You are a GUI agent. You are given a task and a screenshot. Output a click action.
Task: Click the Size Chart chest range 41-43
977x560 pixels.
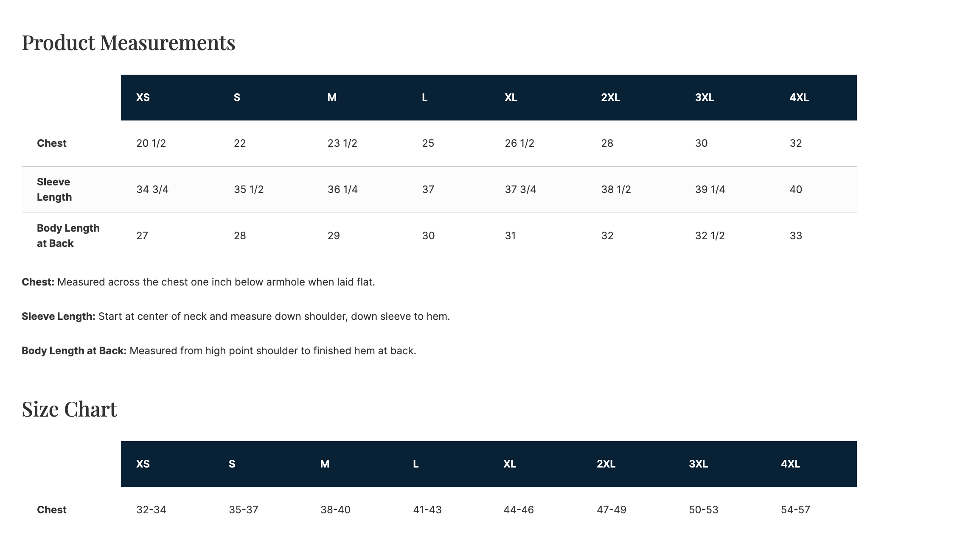pos(427,510)
